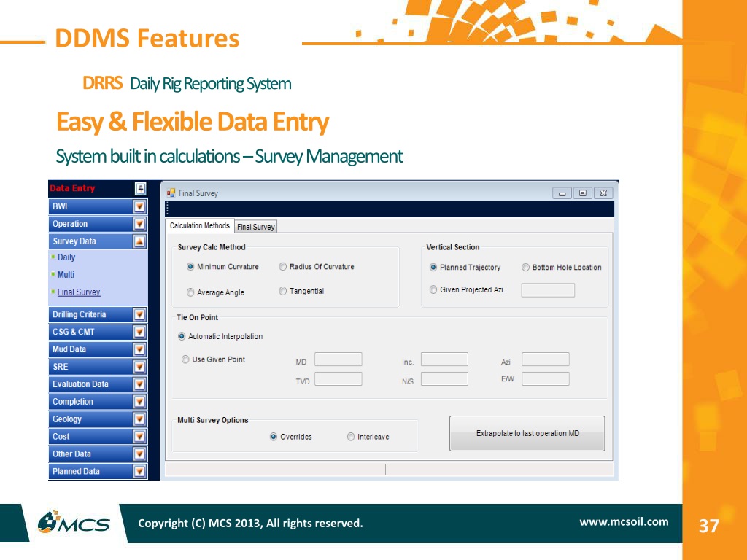The image size is (747, 560).
Task: Expand the Cost section arrow
Action: pos(139,437)
